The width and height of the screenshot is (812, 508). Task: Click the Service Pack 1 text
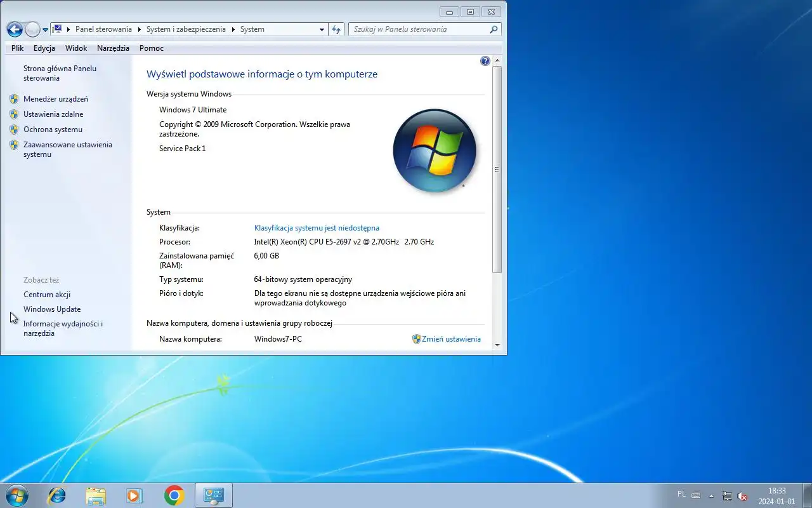tap(183, 149)
